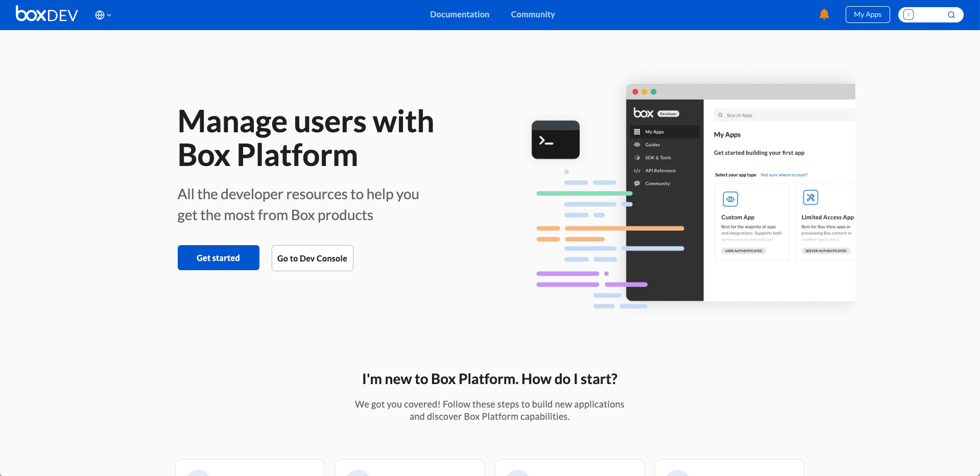Click the notification bell icon
980x476 pixels.
coord(824,14)
